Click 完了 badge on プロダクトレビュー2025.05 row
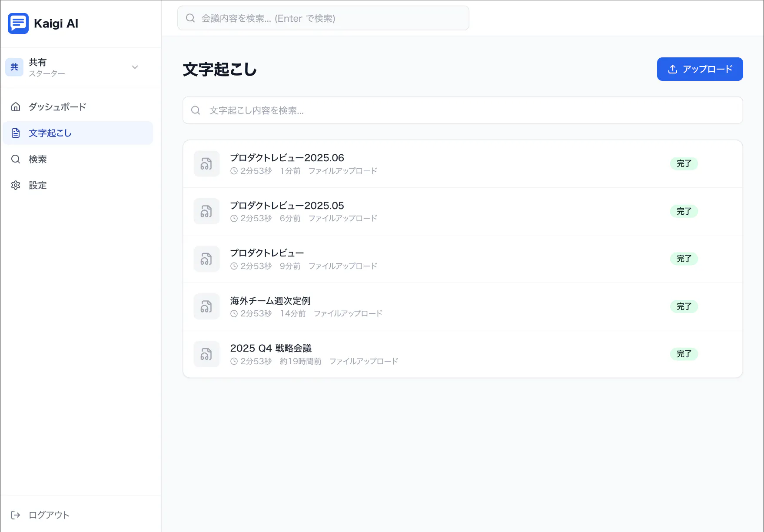Image resolution: width=764 pixels, height=532 pixels. click(684, 211)
